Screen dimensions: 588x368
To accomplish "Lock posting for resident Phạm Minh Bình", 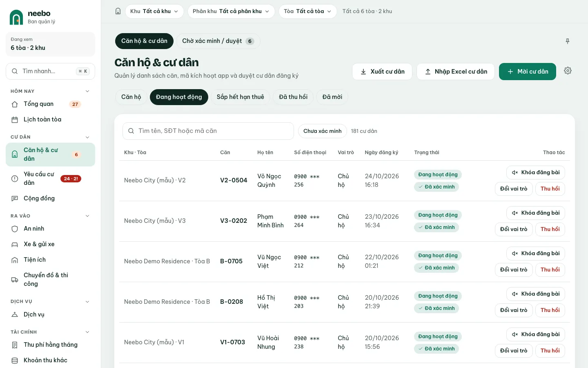I will 536,213.
